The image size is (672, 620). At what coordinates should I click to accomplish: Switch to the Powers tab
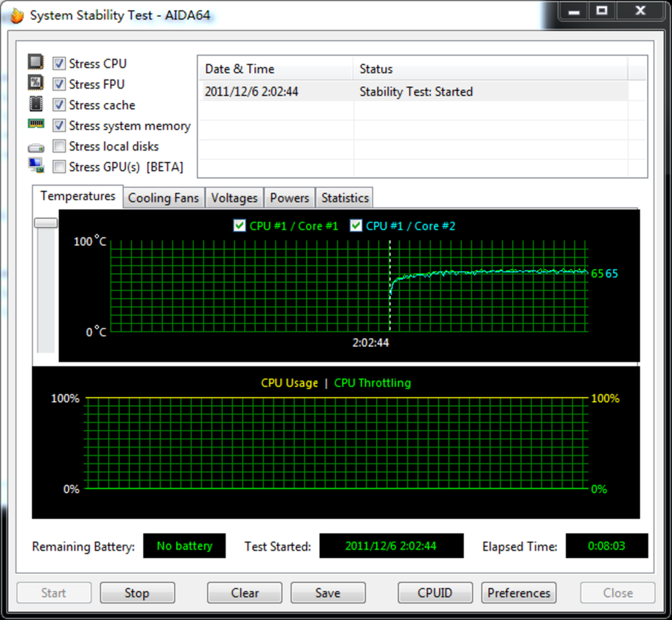tap(289, 198)
